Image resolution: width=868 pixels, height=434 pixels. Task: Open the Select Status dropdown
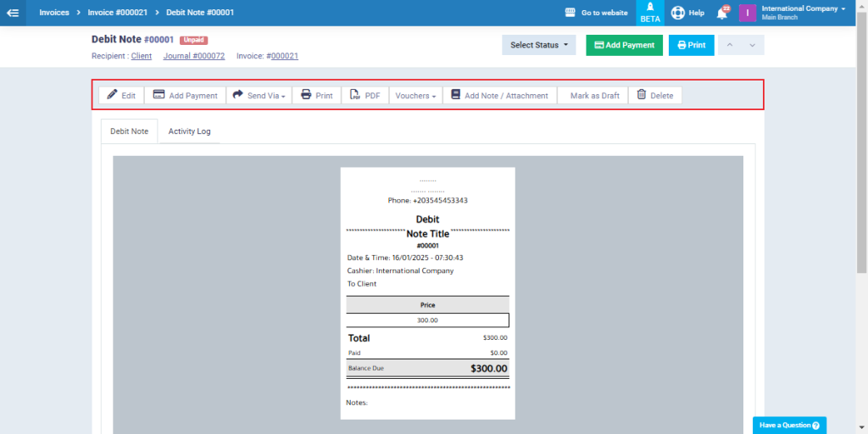point(538,45)
